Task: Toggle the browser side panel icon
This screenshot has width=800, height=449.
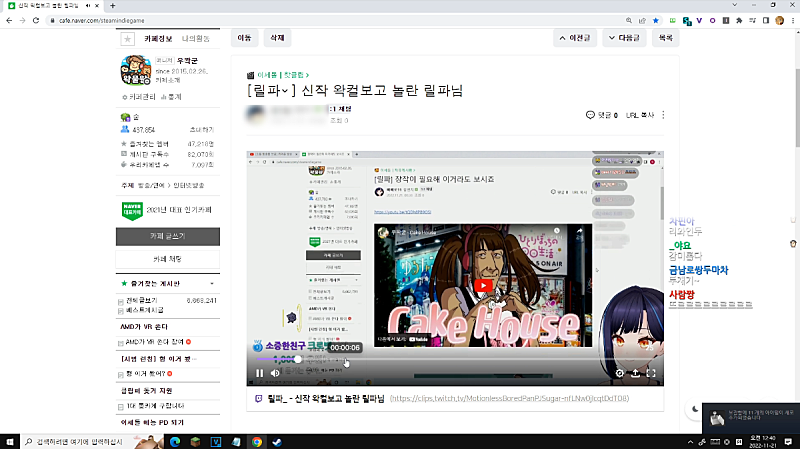Action: click(x=766, y=20)
